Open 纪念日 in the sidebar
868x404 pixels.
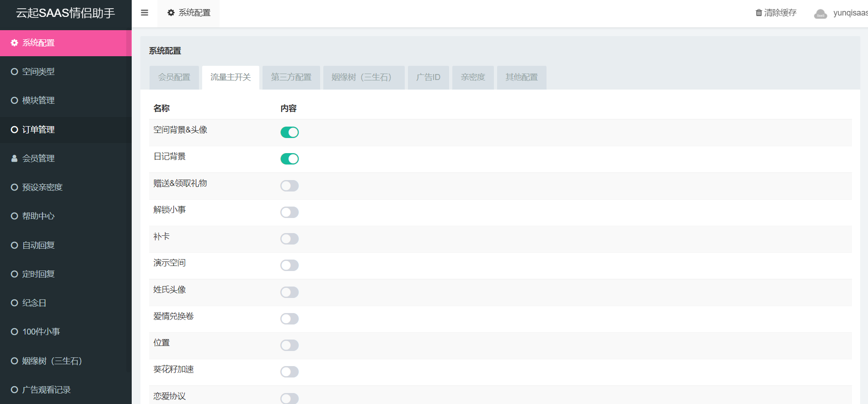coord(66,303)
